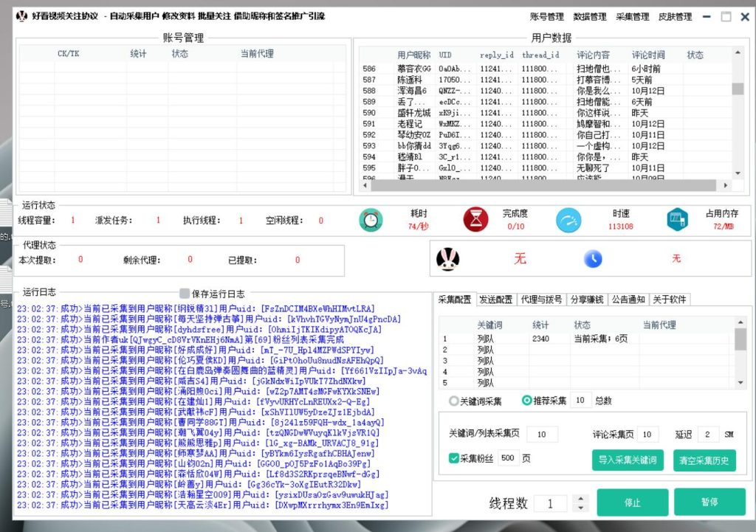This screenshot has width=756, height=532.
Task: Click the blue 时速 speedometer icon
Action: [569, 219]
